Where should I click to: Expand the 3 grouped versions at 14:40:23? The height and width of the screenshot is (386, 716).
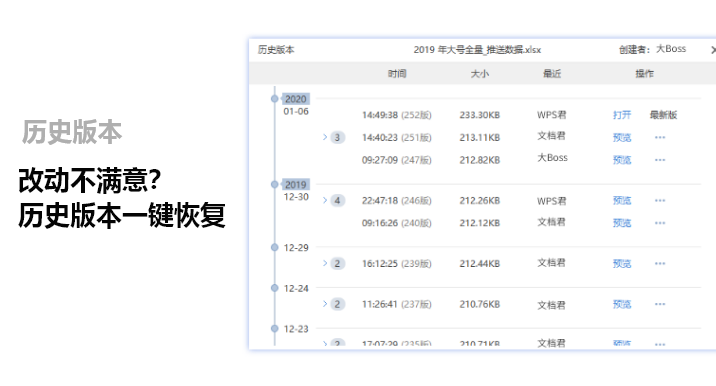click(333, 137)
